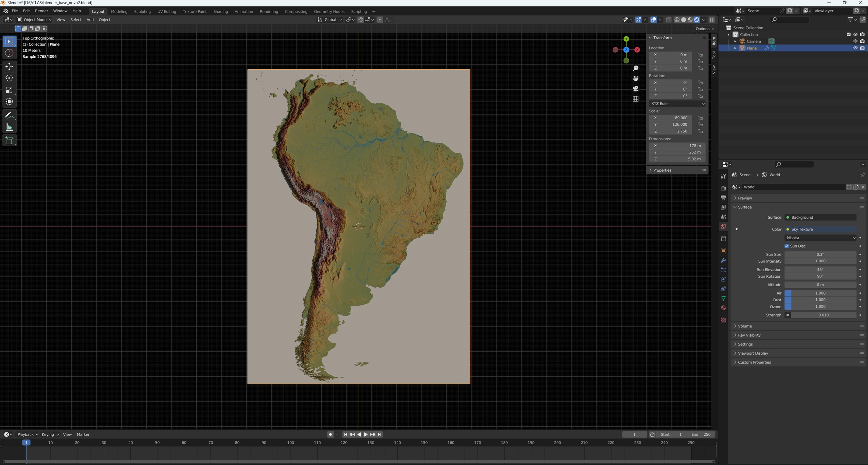The image size is (868, 465).
Task: Disable the Sun Disc checkbox
Action: coord(787,246)
